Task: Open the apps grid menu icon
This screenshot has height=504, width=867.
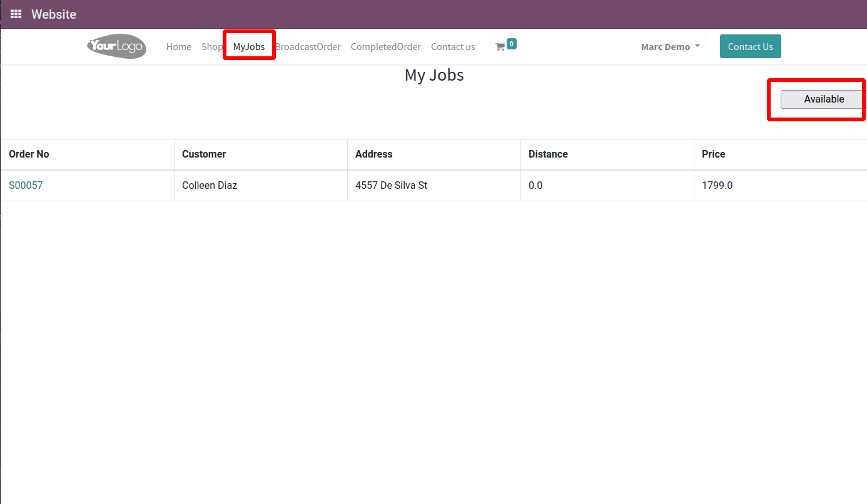Action: pyautogui.click(x=16, y=14)
